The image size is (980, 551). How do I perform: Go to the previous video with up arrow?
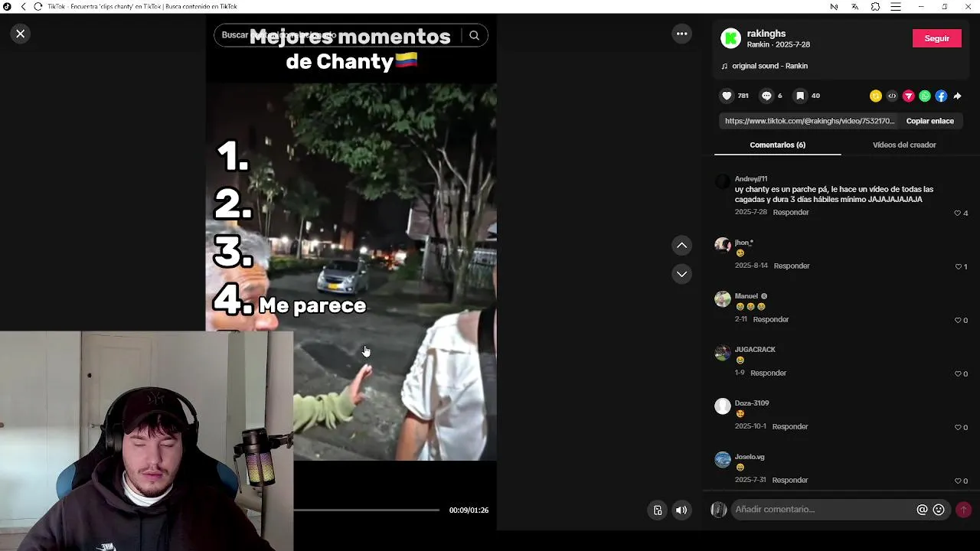[x=681, y=246]
